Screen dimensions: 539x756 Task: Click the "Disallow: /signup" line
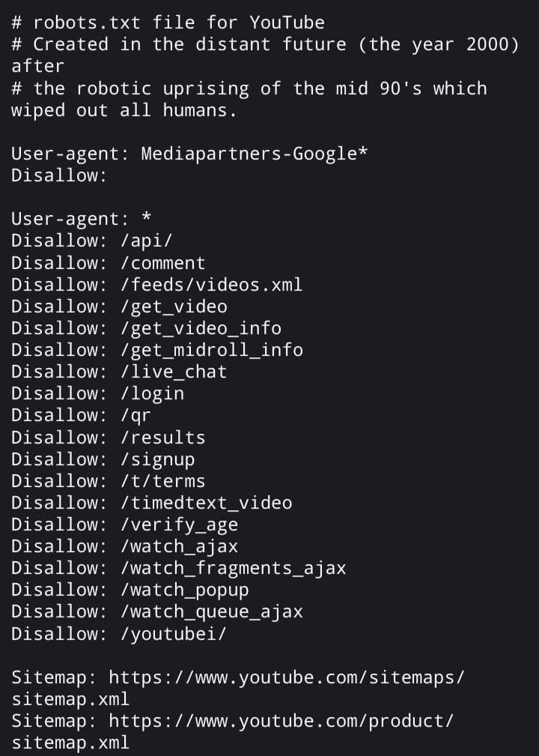coord(103,459)
